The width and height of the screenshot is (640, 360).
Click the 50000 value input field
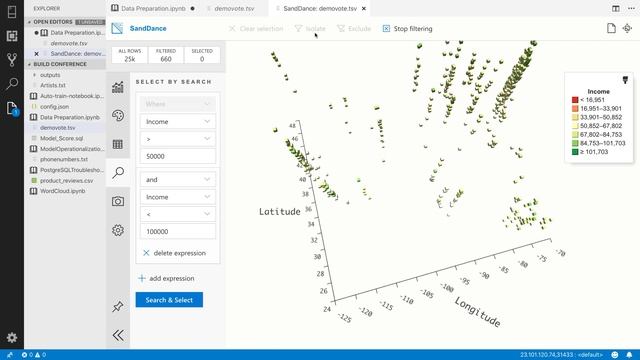pos(178,156)
